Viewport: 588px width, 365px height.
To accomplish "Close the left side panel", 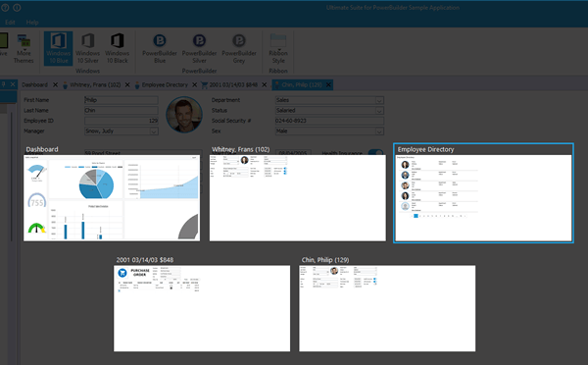I will (13, 84).
